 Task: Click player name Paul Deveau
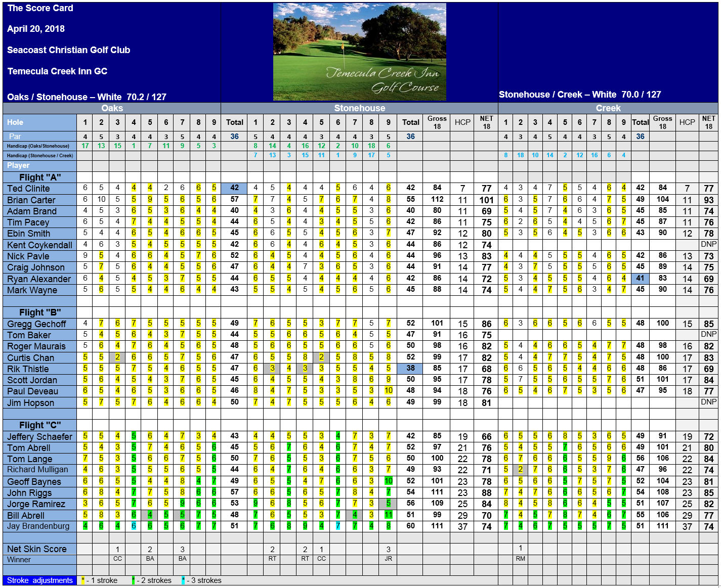click(x=32, y=391)
